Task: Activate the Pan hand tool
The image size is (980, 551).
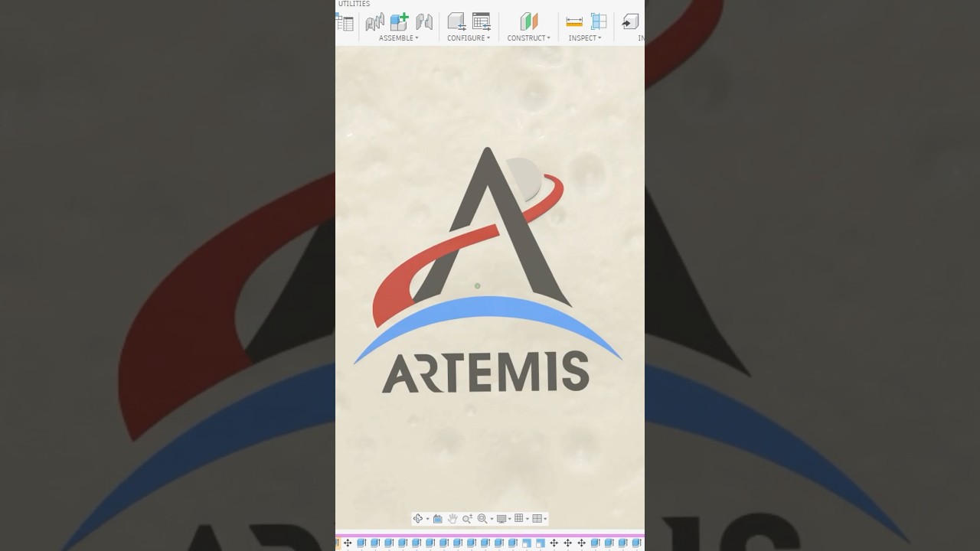Action: [452, 518]
